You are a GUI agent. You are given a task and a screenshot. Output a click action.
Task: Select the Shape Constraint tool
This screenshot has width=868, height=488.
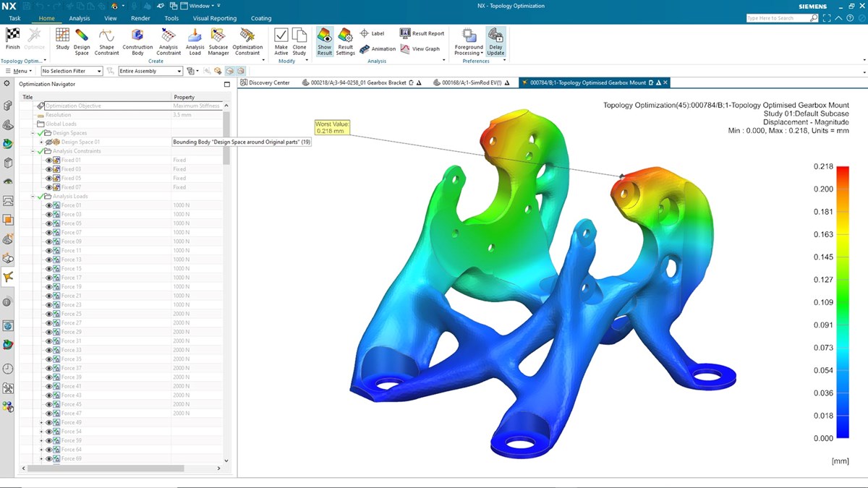106,36
